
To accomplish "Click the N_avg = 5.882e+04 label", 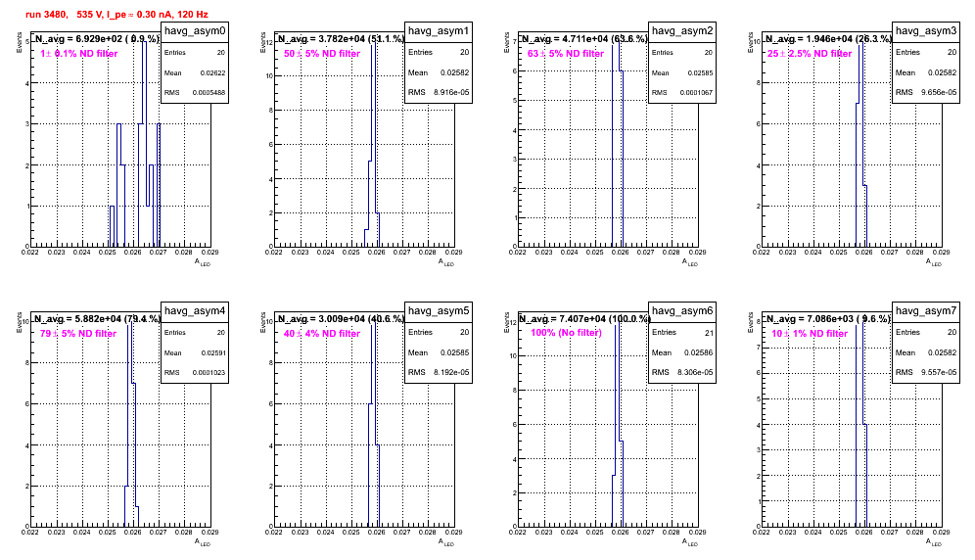I will (97, 318).
